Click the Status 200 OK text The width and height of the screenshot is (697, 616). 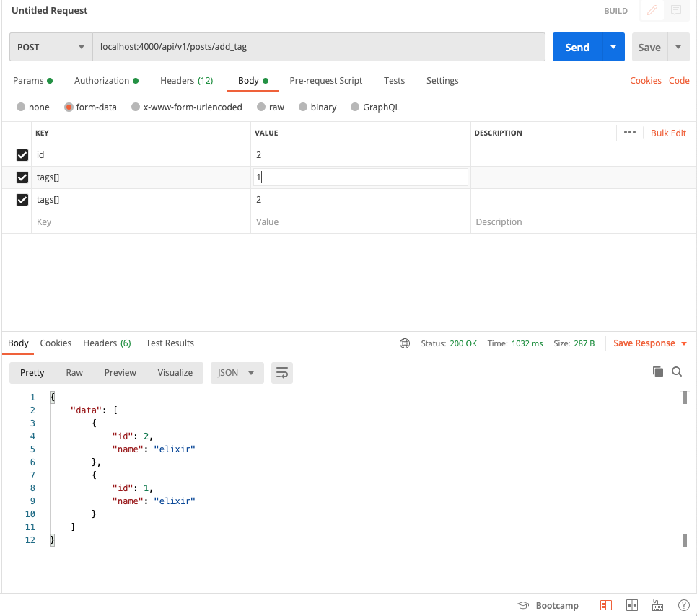[449, 343]
